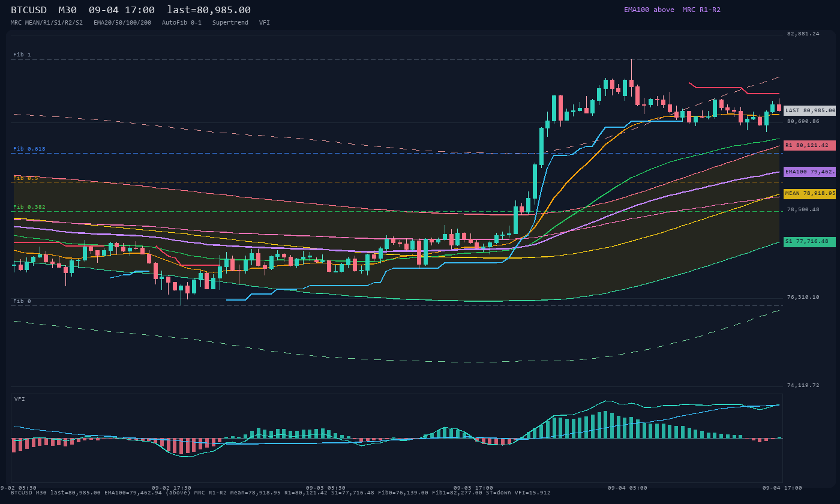Click the 74,119.72 price axis value
Screen dimensions: 840x504
tap(803, 385)
